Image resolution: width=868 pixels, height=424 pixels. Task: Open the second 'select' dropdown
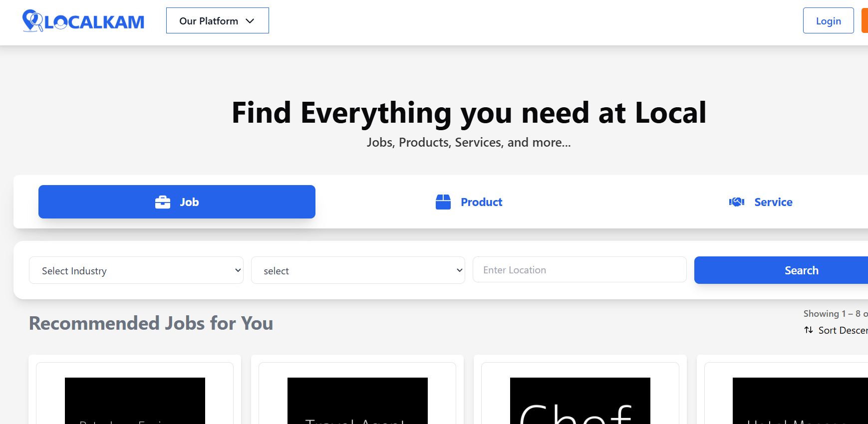click(x=358, y=270)
